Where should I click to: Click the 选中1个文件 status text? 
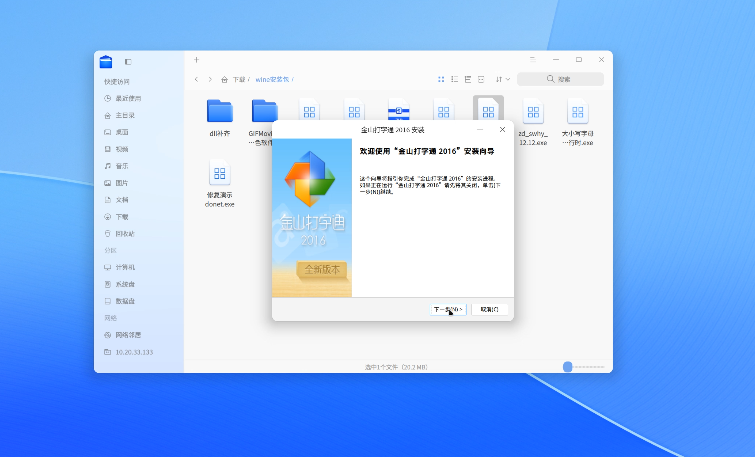click(x=396, y=367)
